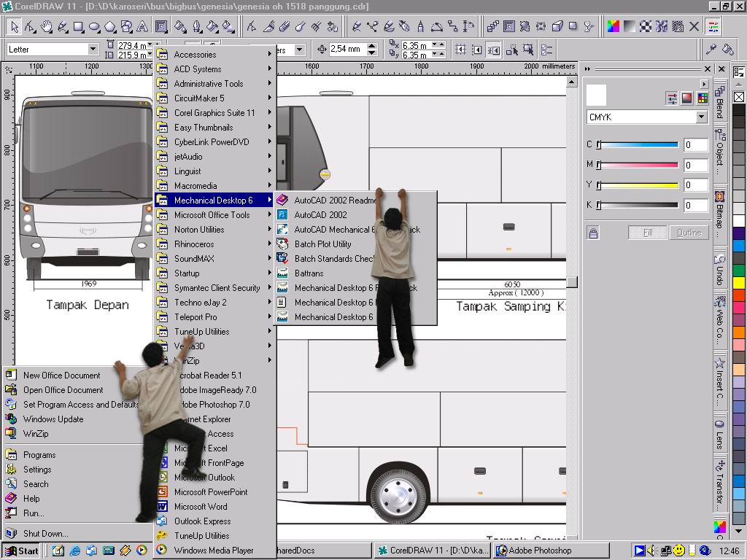Select the Polygon tool

coord(110,27)
